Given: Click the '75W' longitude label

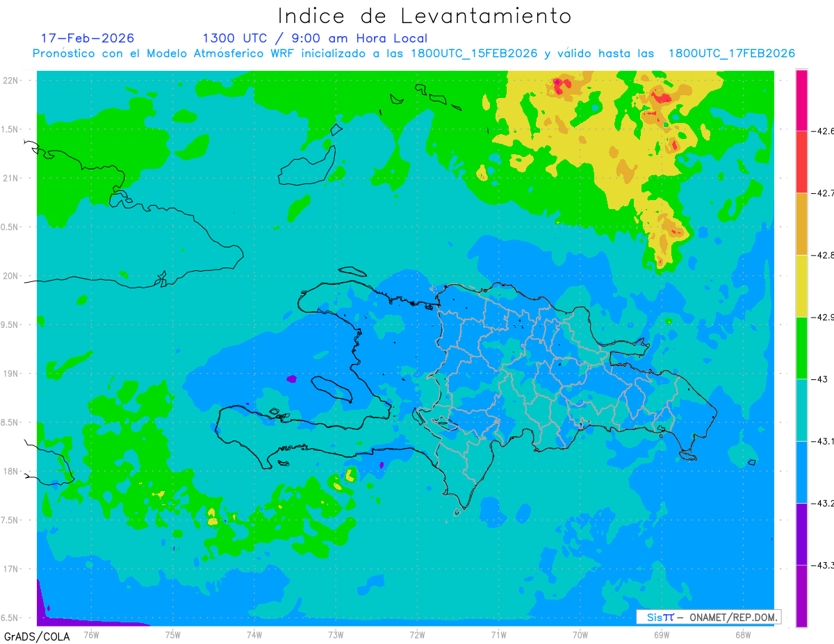Looking at the screenshot, I should 173,634.
